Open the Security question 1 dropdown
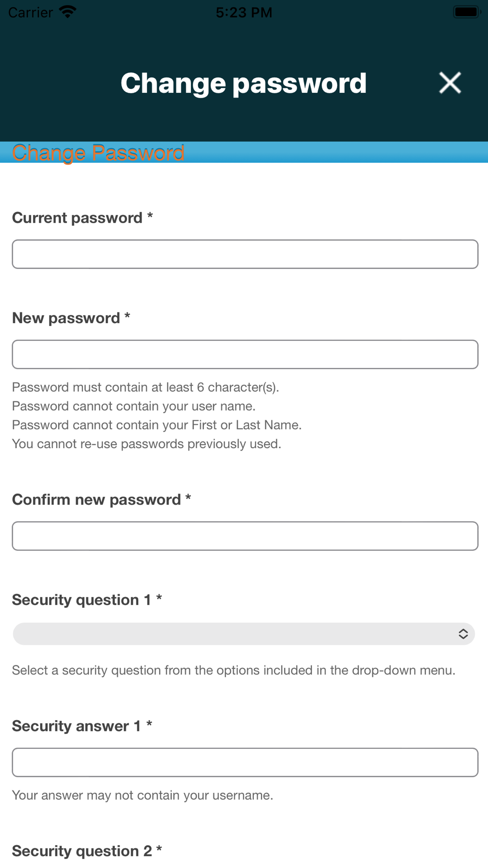 [x=244, y=634]
